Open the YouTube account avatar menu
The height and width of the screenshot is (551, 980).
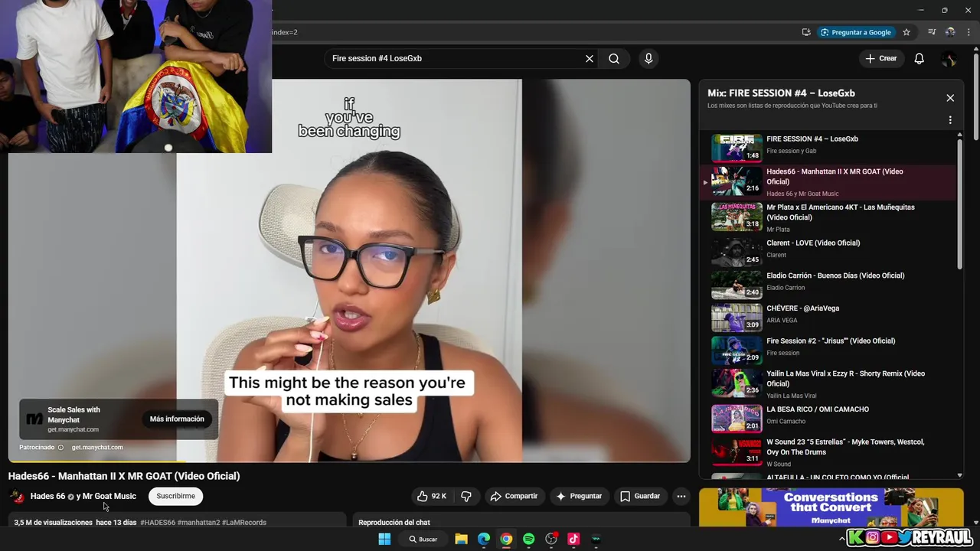pyautogui.click(x=949, y=58)
